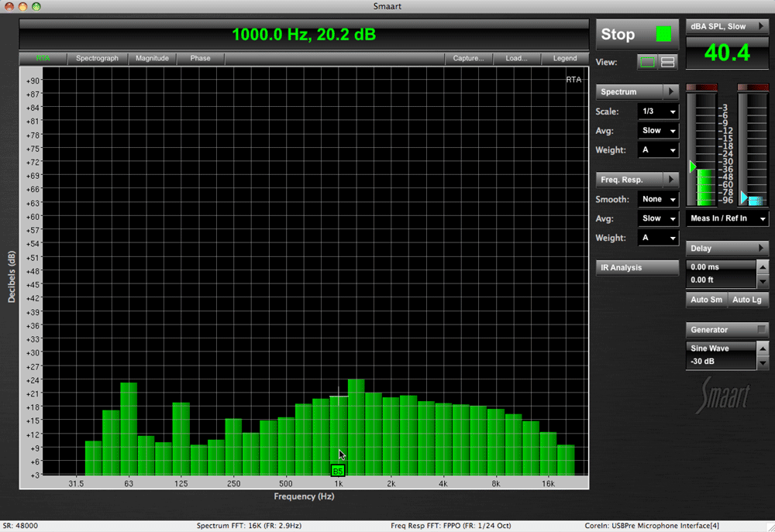
Task: Expand the Freq. Resp. arrow menu
Action: click(x=670, y=180)
